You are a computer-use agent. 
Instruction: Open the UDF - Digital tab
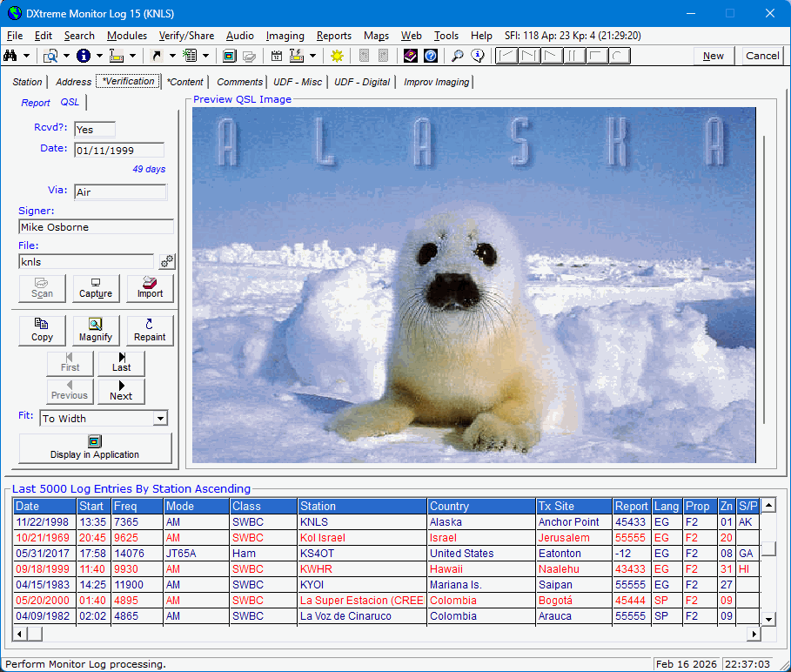(362, 82)
